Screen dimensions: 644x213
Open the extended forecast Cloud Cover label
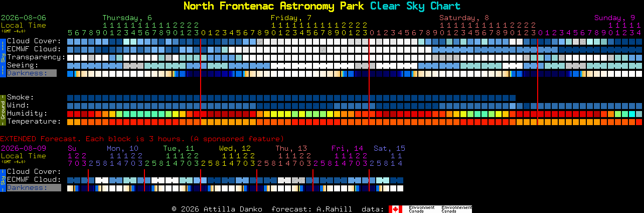coord(34,172)
